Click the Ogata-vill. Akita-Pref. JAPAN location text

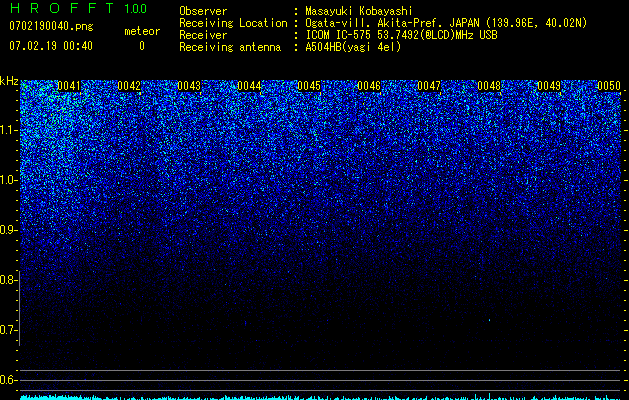click(446, 23)
